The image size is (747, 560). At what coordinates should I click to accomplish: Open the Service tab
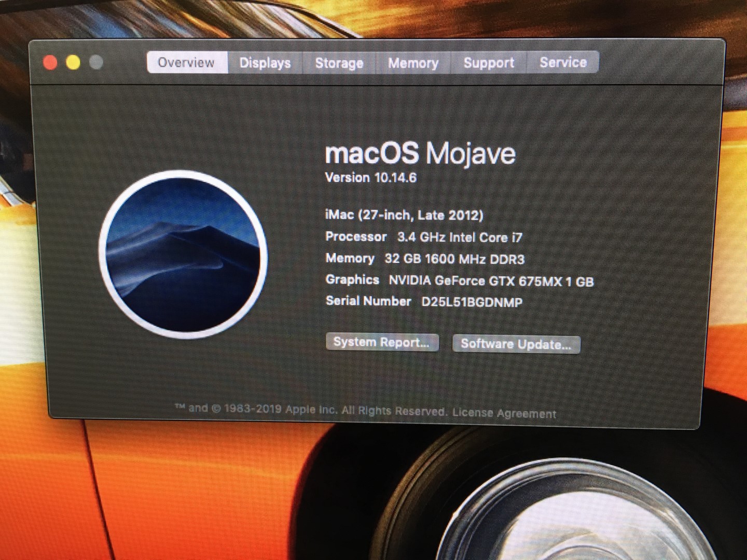(x=563, y=62)
